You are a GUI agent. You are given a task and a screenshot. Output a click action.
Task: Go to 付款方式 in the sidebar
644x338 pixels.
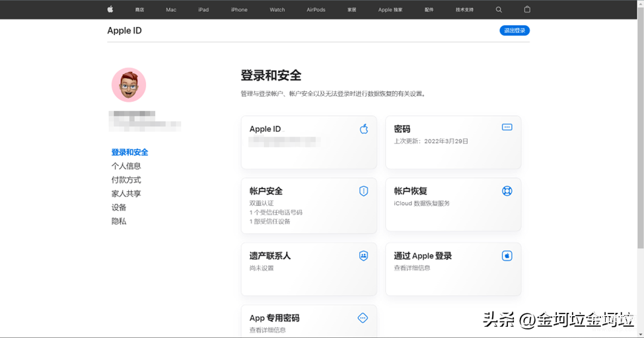coord(126,180)
